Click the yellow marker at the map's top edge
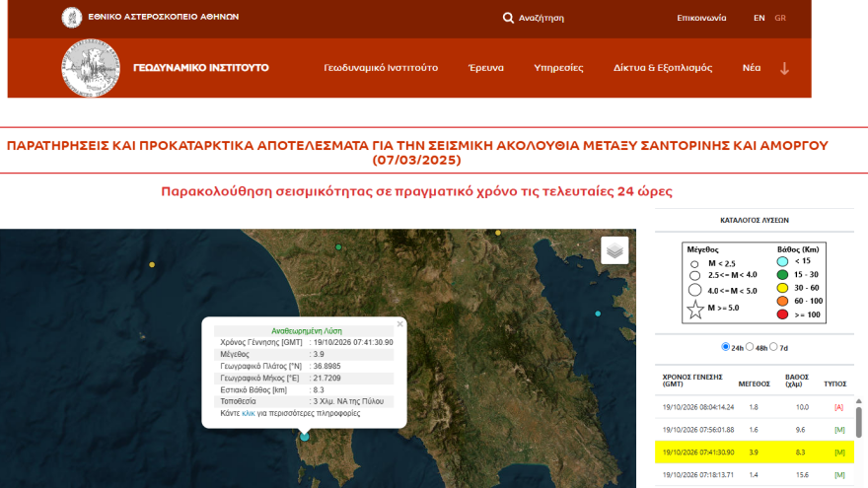Image resolution: width=868 pixels, height=488 pixels. (498, 233)
